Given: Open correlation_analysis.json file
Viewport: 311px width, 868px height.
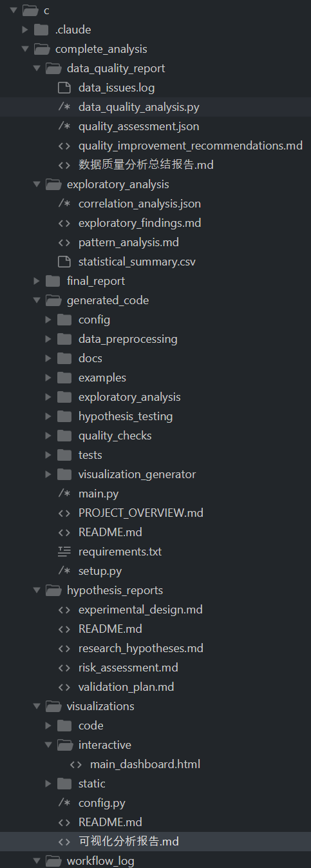Looking at the screenshot, I should [140, 204].
